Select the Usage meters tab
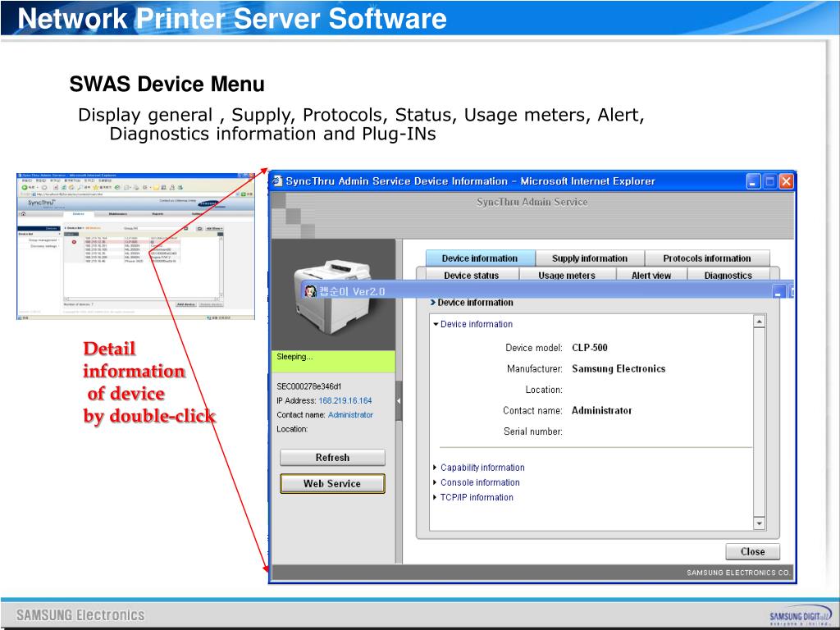The width and height of the screenshot is (840, 630). pos(567,276)
